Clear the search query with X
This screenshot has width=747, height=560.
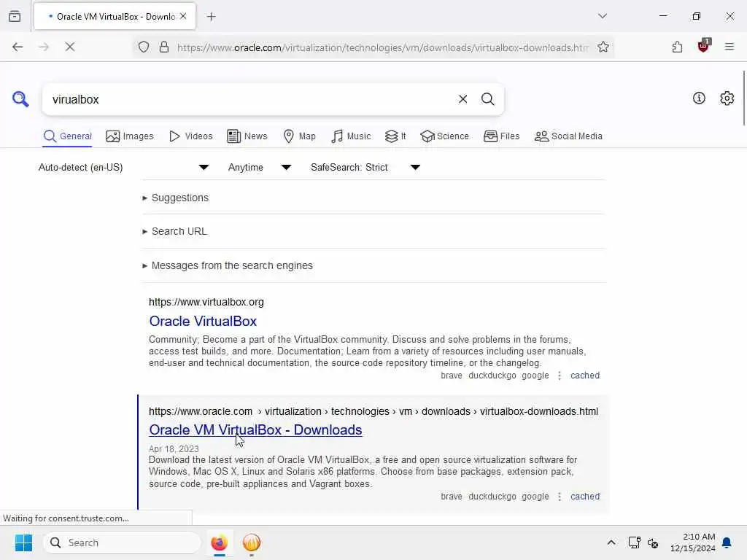[462, 99]
